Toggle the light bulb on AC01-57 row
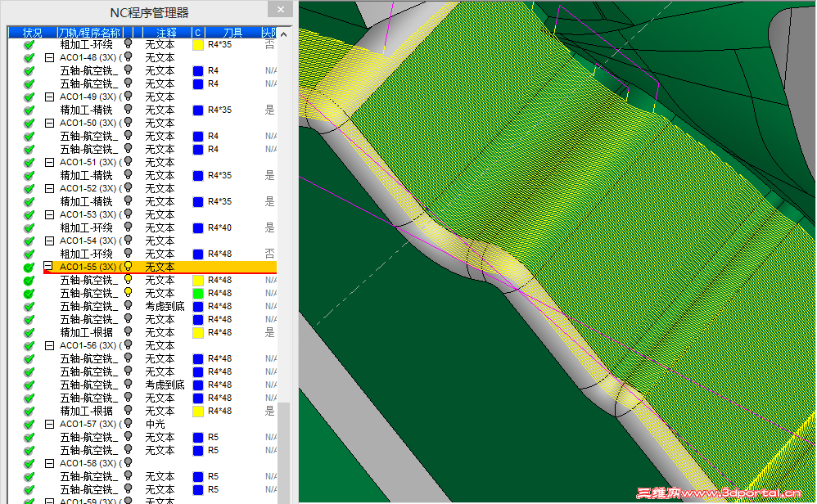817x504 pixels. pyautogui.click(x=128, y=424)
